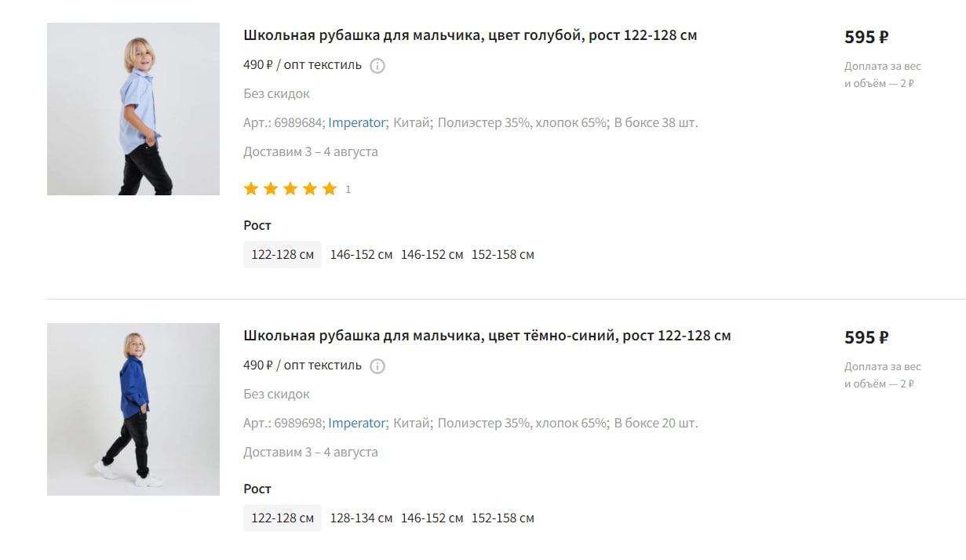This screenshot has height=560, width=966.
Task: Choose 128-134 см size for dark blue shirt
Action: pyautogui.click(x=361, y=518)
